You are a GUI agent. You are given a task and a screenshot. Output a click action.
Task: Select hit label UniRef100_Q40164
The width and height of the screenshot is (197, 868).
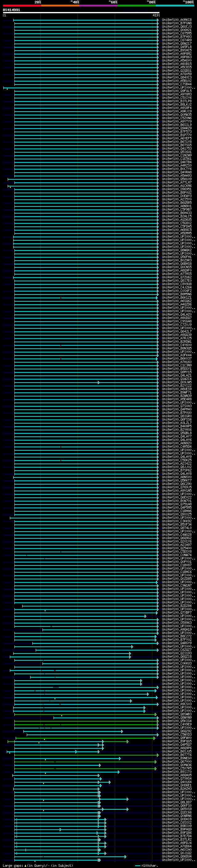tap(176, 782)
